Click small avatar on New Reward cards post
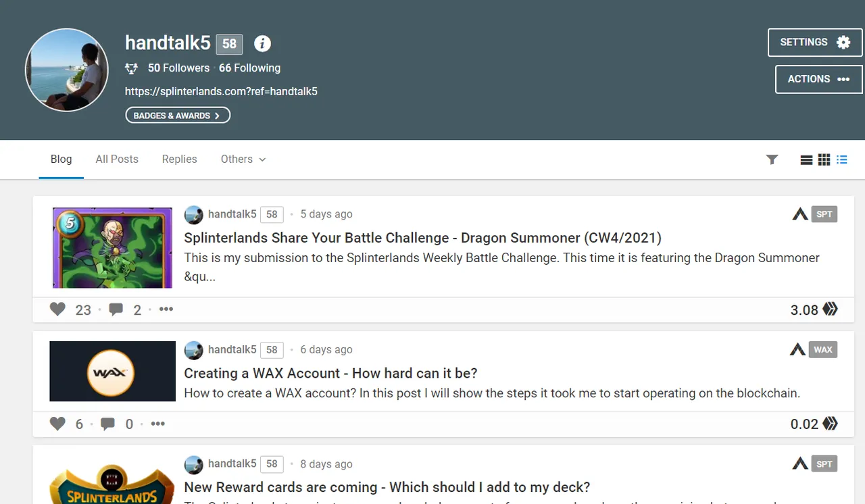 (193, 464)
